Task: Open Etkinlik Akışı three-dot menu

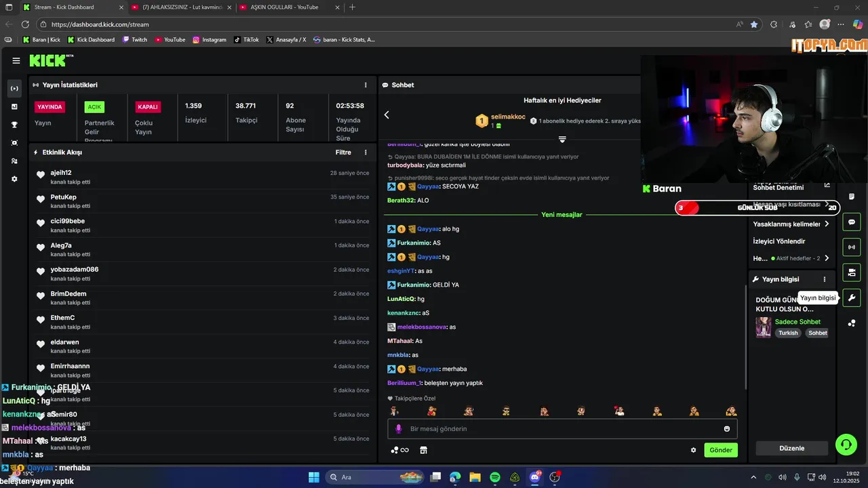Action: click(366, 152)
